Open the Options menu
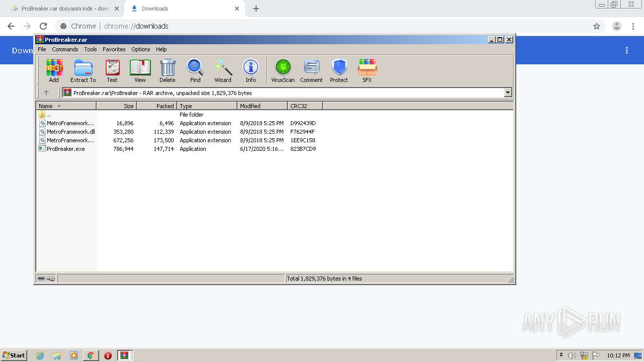The width and height of the screenshot is (644, 362). pyautogui.click(x=141, y=49)
